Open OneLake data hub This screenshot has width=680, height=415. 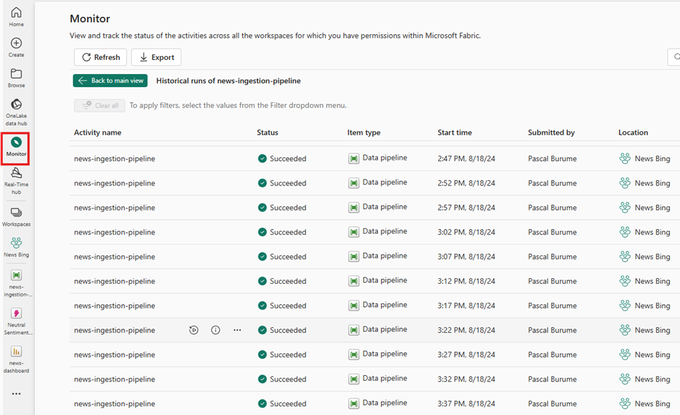pos(16,112)
